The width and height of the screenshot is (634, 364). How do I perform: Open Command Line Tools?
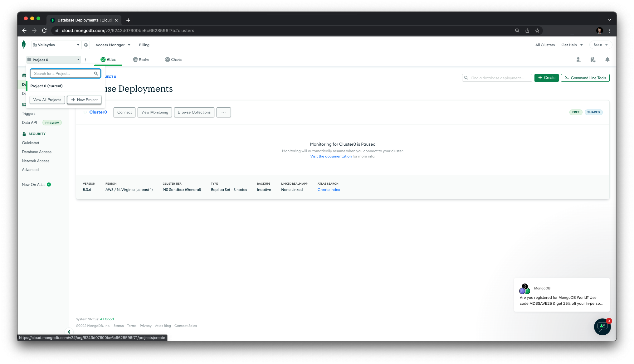585,78
